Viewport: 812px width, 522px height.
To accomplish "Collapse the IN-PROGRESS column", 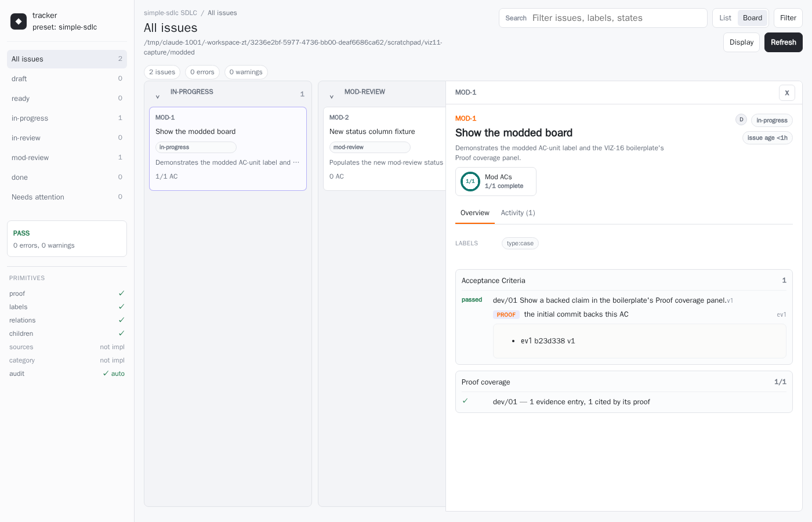I will click(x=158, y=96).
